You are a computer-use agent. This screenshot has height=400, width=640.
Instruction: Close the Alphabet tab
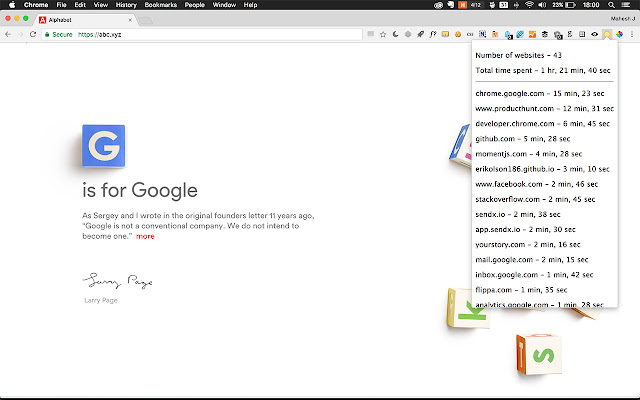click(130, 20)
